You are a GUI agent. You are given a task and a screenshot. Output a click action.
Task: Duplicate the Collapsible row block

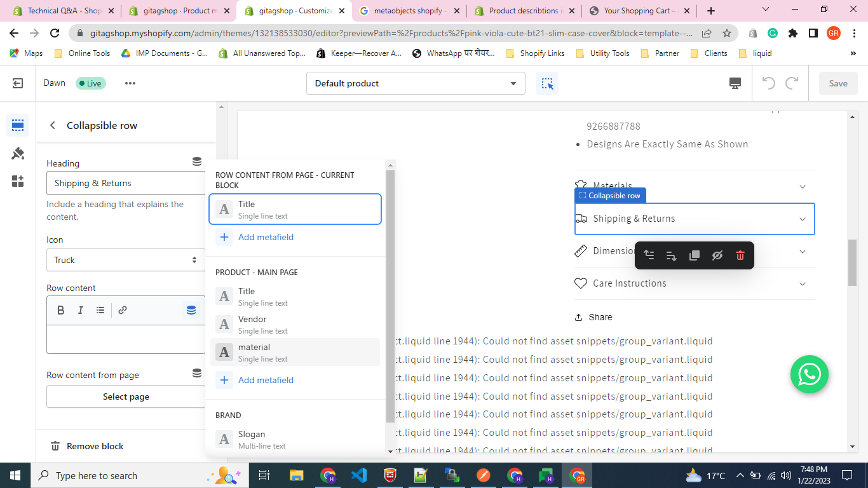tap(695, 255)
